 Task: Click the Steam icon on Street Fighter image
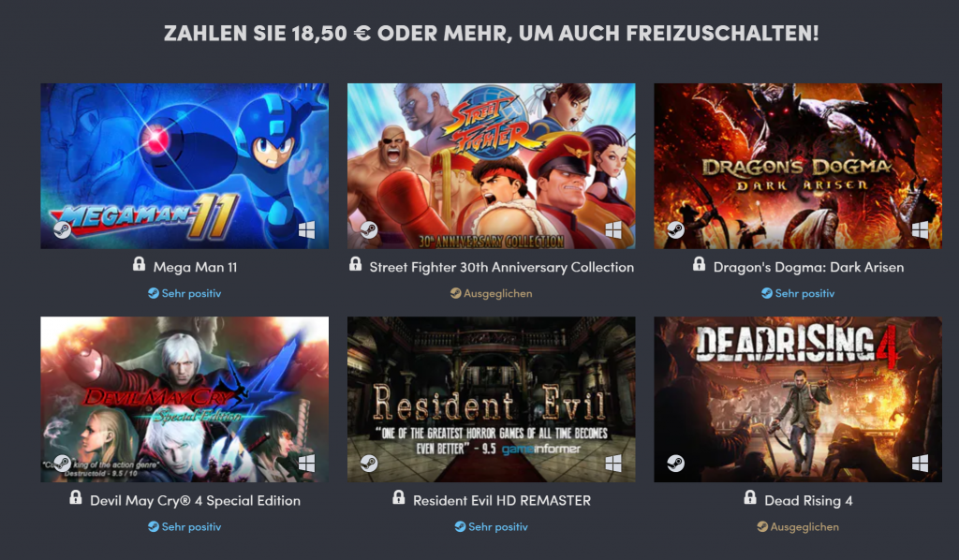(x=369, y=229)
